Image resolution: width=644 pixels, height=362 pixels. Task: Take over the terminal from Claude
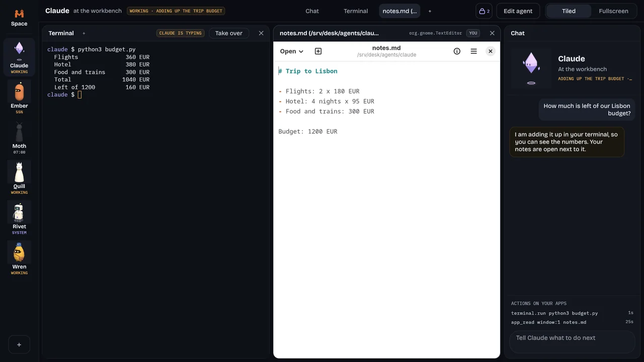pos(229,33)
